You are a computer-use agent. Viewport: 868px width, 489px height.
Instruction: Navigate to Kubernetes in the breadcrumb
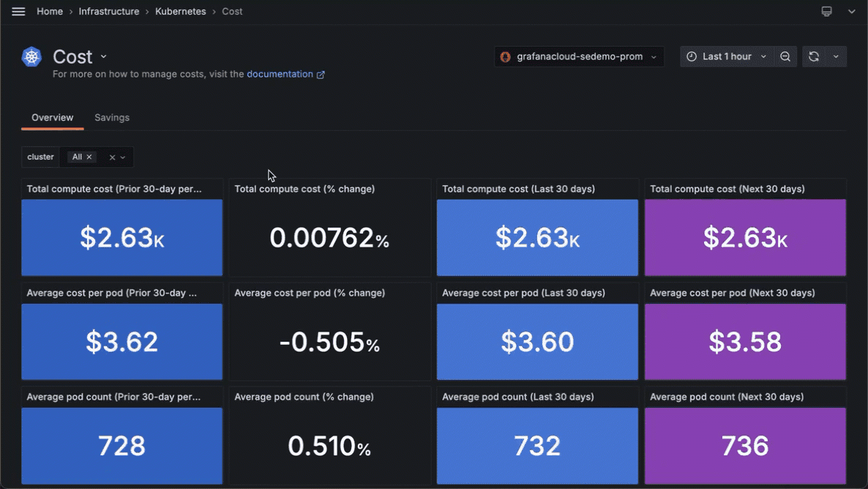tap(181, 11)
